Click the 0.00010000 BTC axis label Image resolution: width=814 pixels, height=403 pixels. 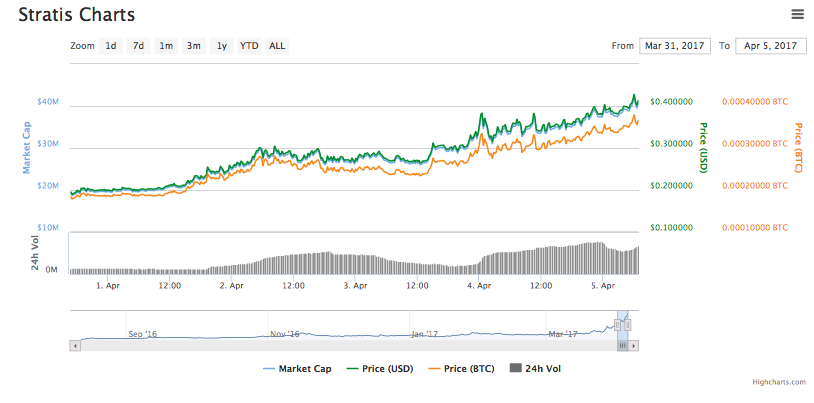(x=755, y=227)
